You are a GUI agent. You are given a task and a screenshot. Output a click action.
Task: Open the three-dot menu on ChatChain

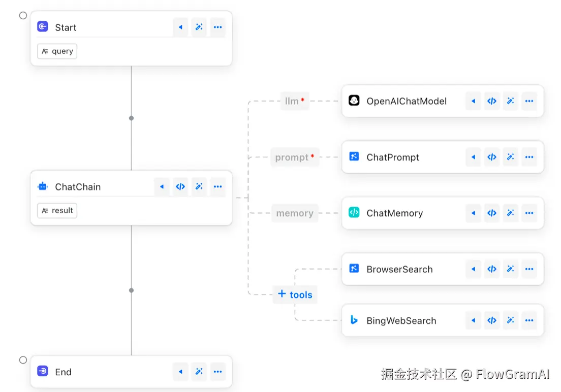tap(218, 187)
